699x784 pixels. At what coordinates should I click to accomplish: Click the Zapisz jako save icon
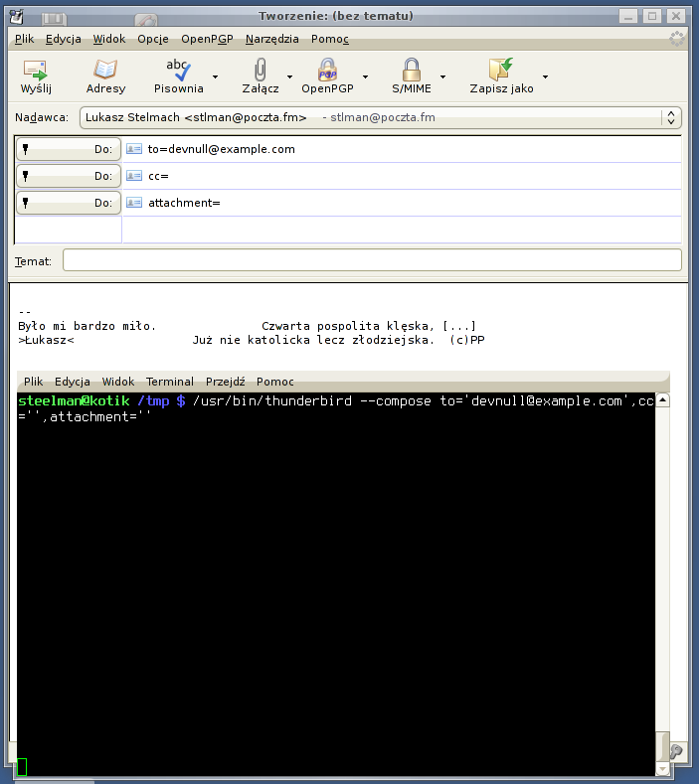[x=501, y=70]
